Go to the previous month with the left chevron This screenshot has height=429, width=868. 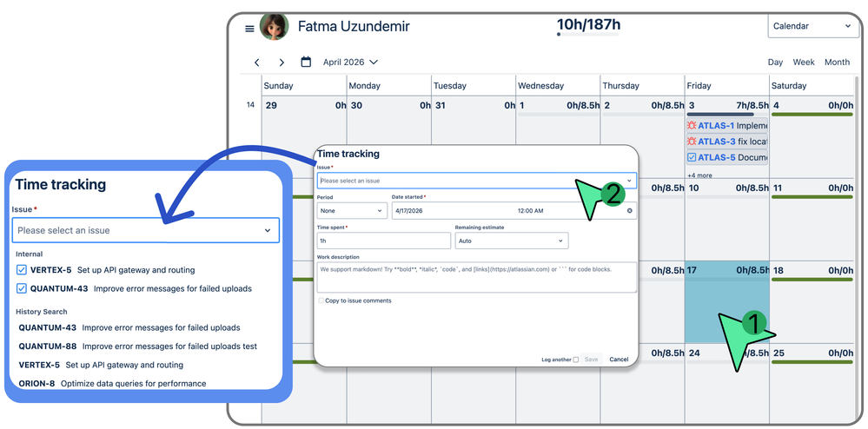click(257, 63)
